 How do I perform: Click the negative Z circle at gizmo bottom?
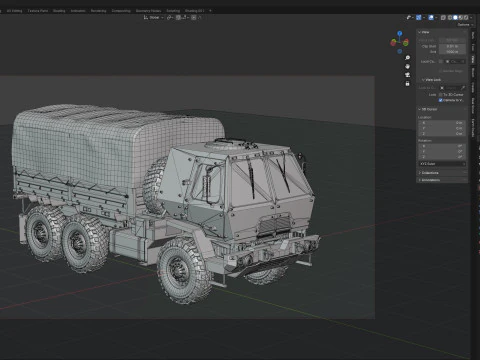tap(400, 51)
